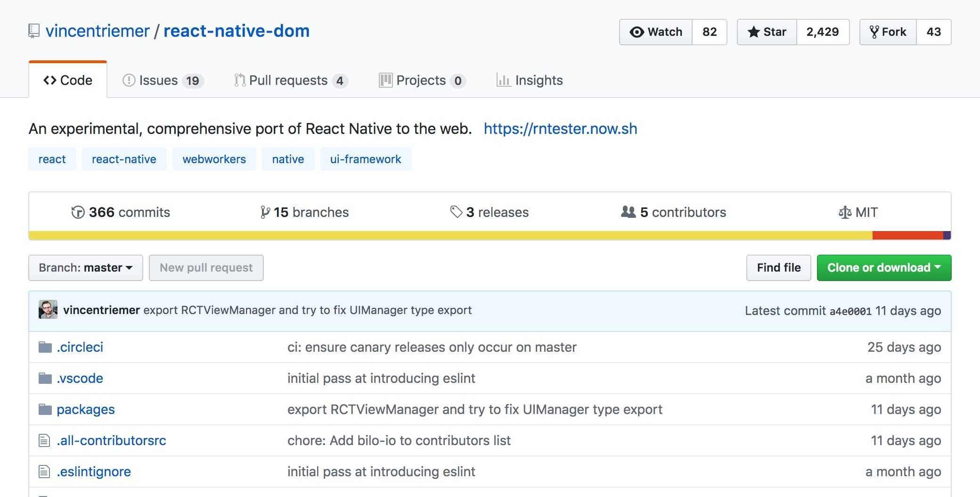The height and width of the screenshot is (497, 980).
Task: Open the 5 contributors link
Action: click(x=674, y=212)
